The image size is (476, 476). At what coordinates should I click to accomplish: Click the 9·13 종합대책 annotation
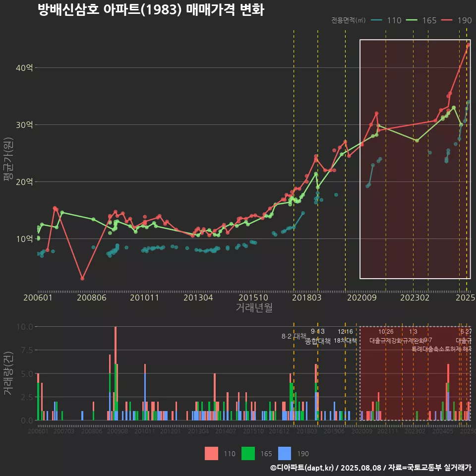tap(317, 336)
